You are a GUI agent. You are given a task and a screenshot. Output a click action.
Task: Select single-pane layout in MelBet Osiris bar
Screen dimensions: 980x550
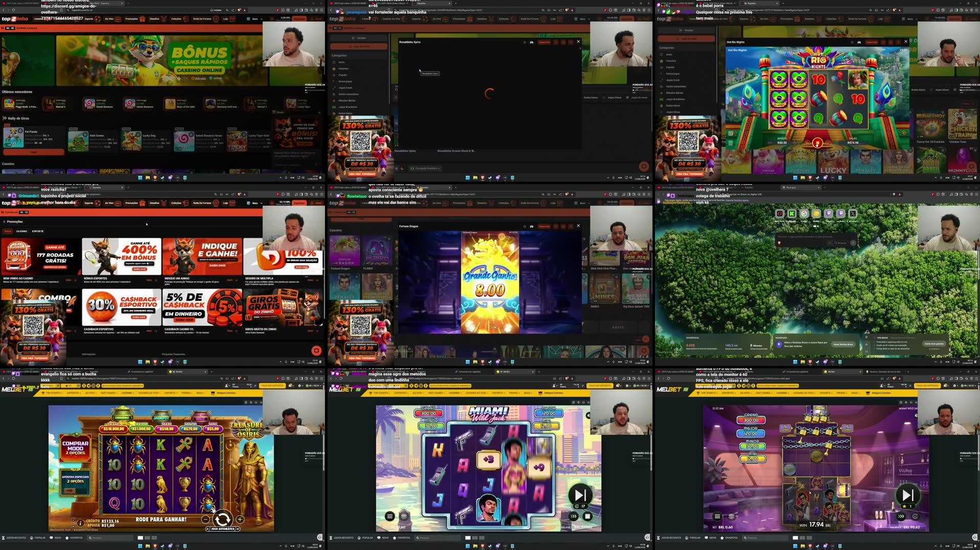[x=140, y=538]
